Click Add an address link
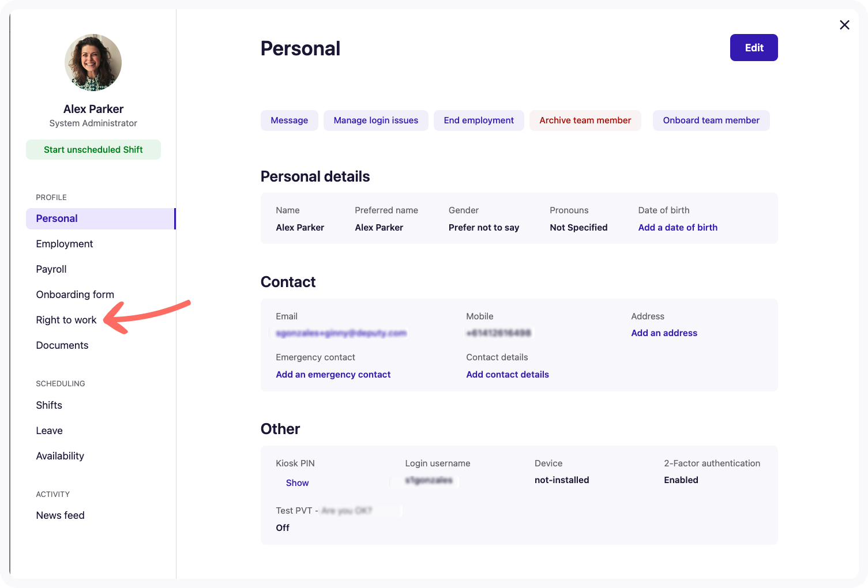 (664, 333)
